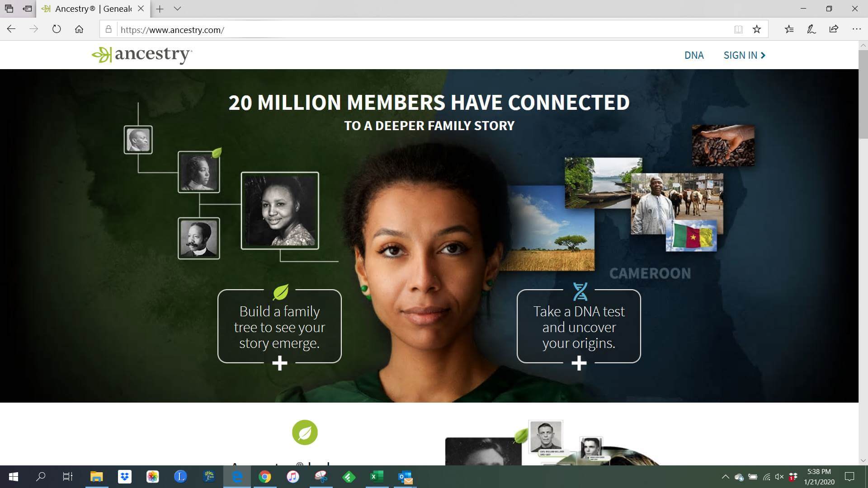This screenshot has height=488, width=868.
Task: Open File Explorer from taskbar
Action: click(x=96, y=477)
